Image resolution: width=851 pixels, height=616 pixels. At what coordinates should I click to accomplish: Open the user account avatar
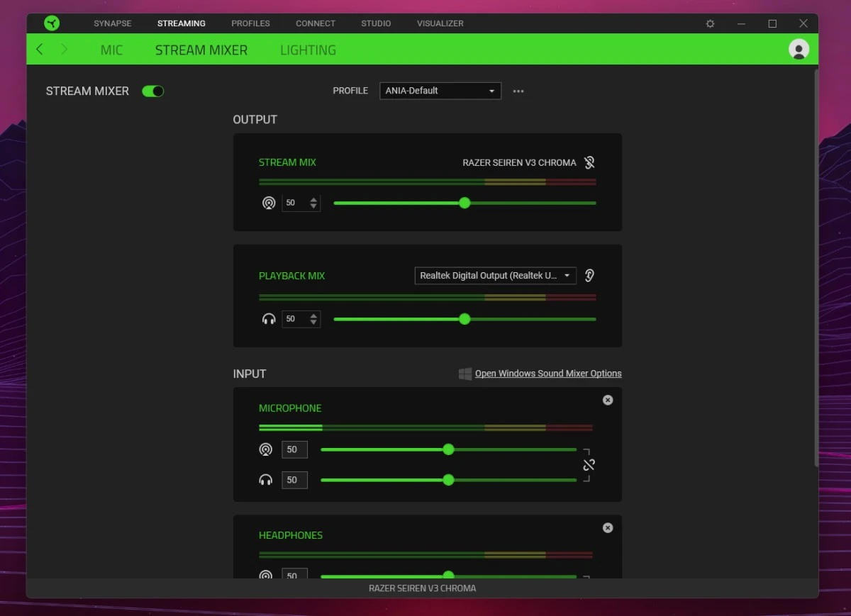(x=799, y=49)
